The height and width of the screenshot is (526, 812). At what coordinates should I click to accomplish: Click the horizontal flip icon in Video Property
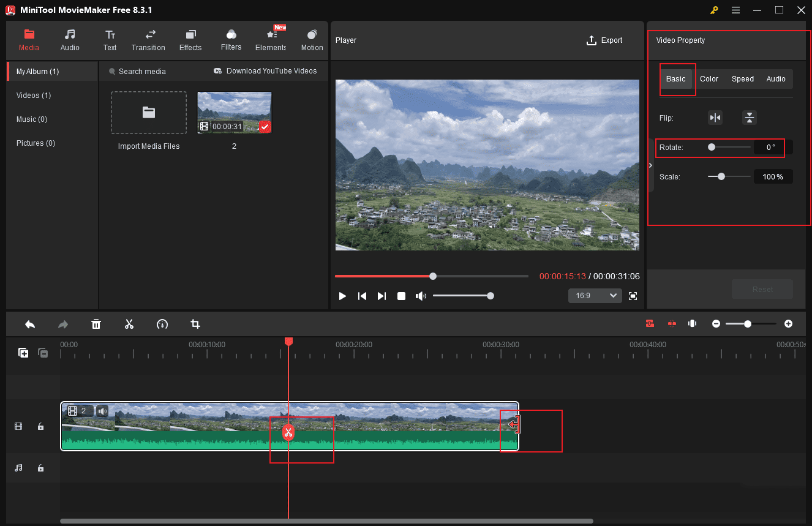pyautogui.click(x=715, y=118)
